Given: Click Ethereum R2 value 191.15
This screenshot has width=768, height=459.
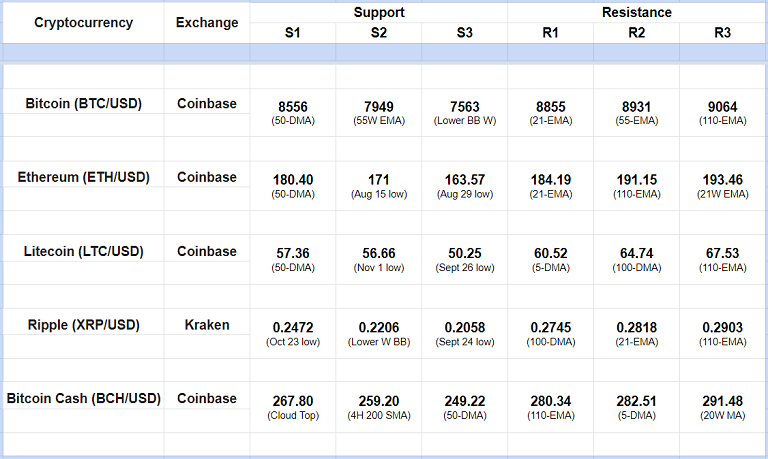Looking at the screenshot, I should pos(637,179).
